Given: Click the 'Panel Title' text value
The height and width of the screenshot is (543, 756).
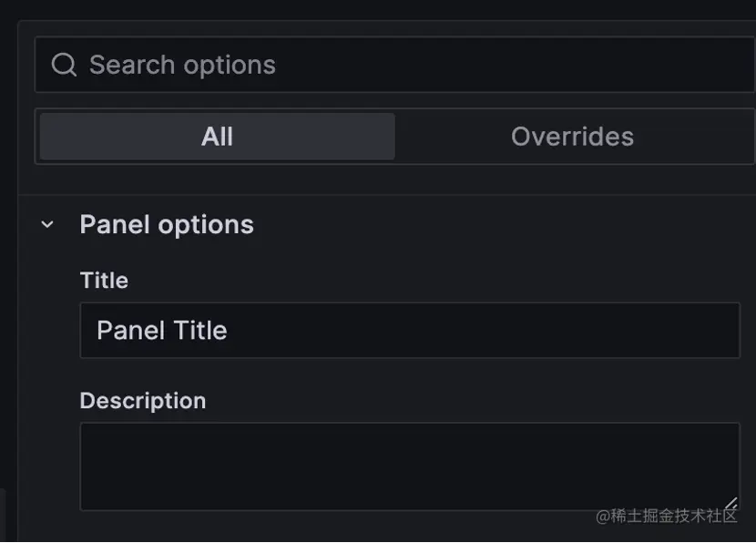Looking at the screenshot, I should [x=161, y=330].
